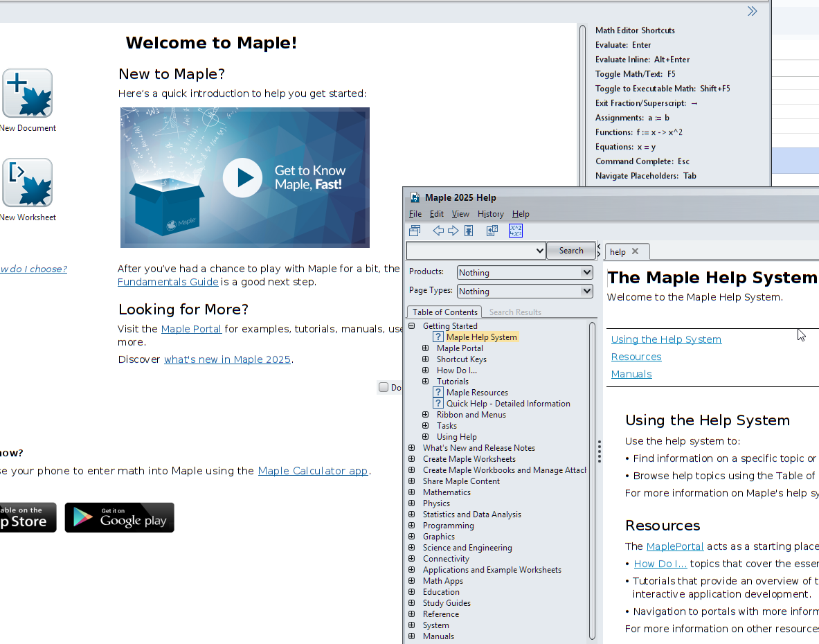Viewport: 819px width, 644px height.
Task: Click the Maple Resources page icon in the tree
Action: coord(438,392)
